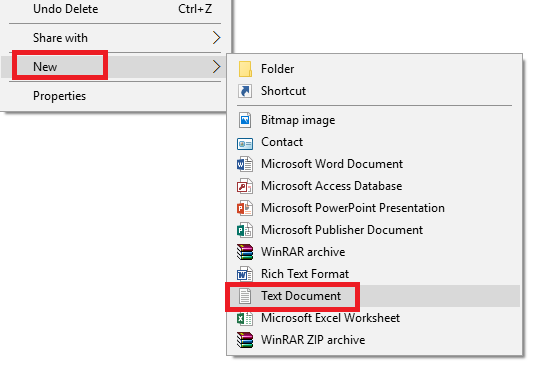The height and width of the screenshot is (366, 533).
Task: Click the Word document icon
Action: tap(245, 164)
